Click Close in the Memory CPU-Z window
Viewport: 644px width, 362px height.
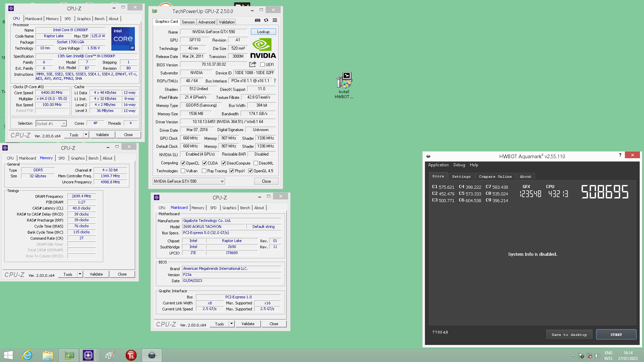click(122, 274)
